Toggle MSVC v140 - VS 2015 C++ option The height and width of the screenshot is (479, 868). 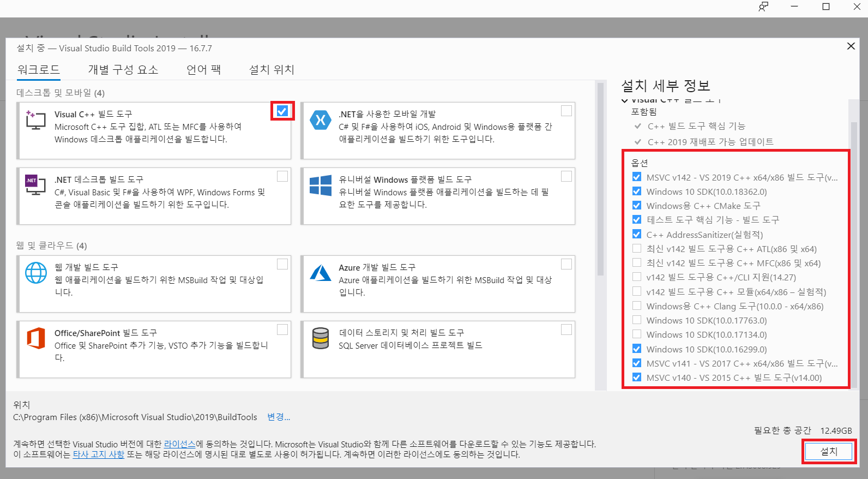point(637,377)
